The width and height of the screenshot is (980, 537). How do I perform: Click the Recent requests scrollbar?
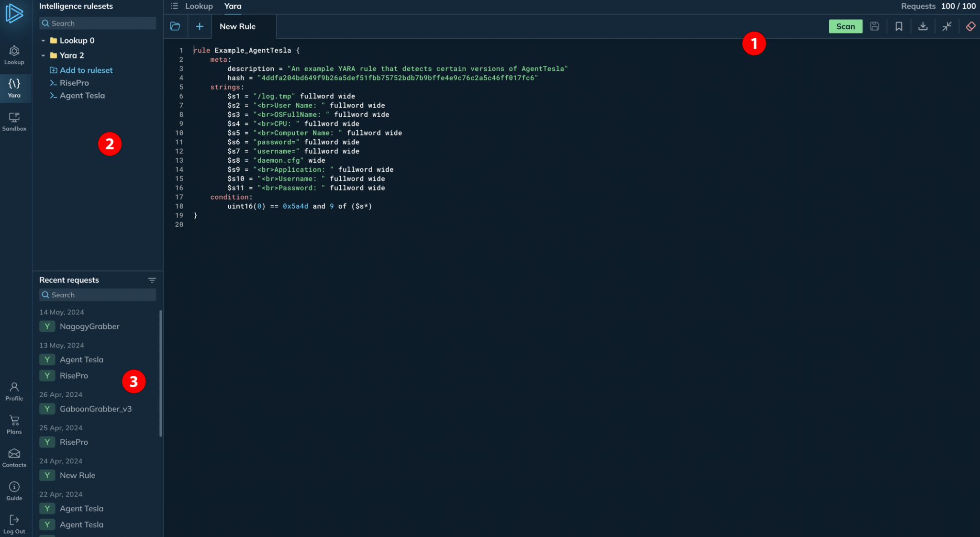(160, 373)
